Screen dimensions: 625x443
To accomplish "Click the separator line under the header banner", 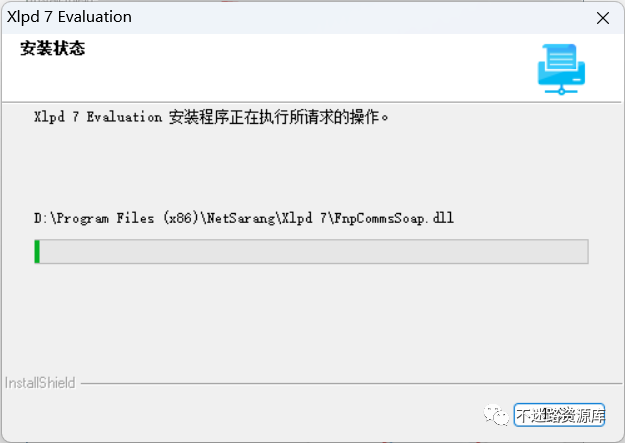I will pyautogui.click(x=312, y=102).
